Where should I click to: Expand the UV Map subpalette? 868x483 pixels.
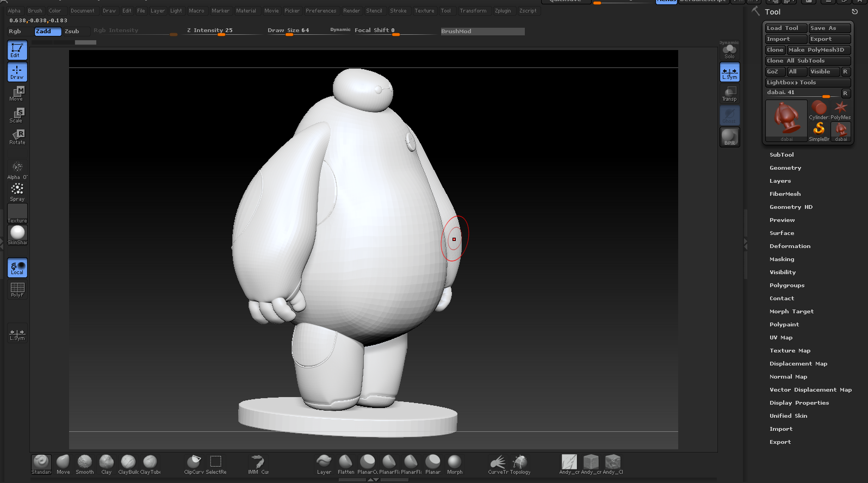(781, 338)
